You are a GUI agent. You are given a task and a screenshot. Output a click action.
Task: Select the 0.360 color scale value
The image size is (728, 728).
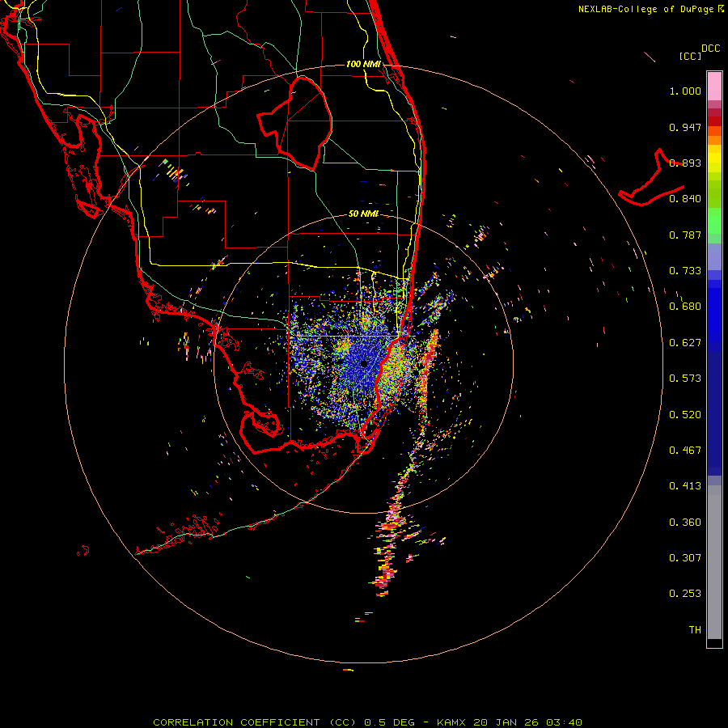point(685,523)
